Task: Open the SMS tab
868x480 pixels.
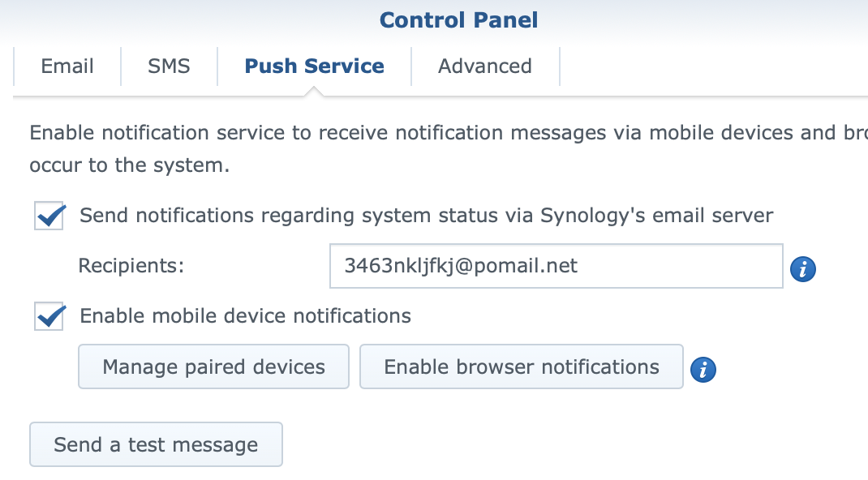Action: (x=169, y=66)
